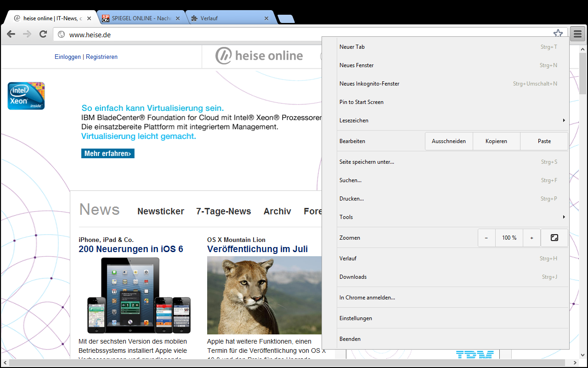Decrease zoom with the minus button
Screen dimensions: 588x368
(x=486, y=238)
